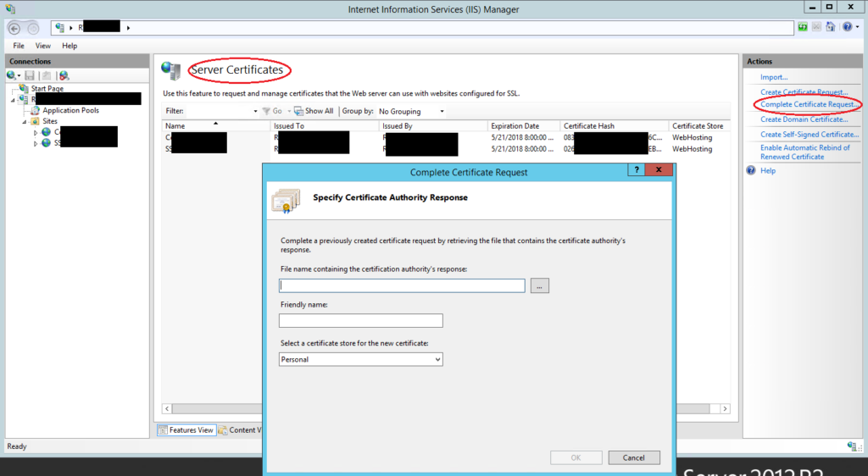Viewport: 868px width, 476px height.
Task: Click the server icon in the address bar
Action: [x=60, y=27]
